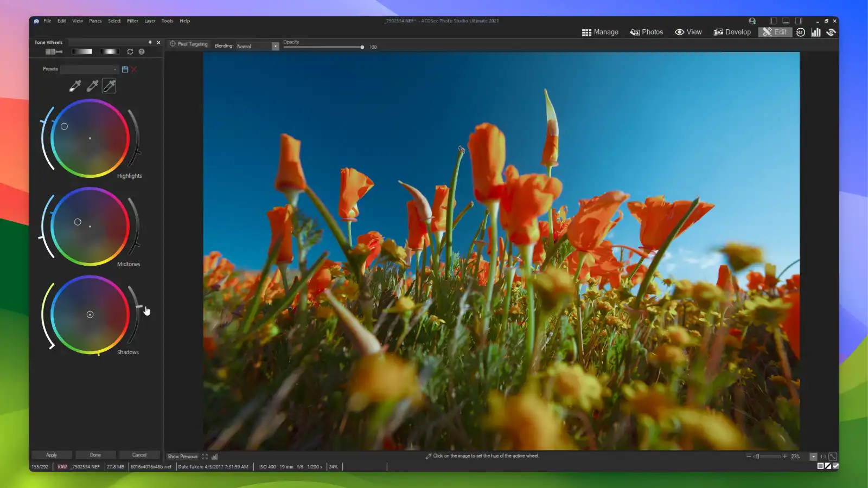
Task: Click the Apply button
Action: pos(52,454)
